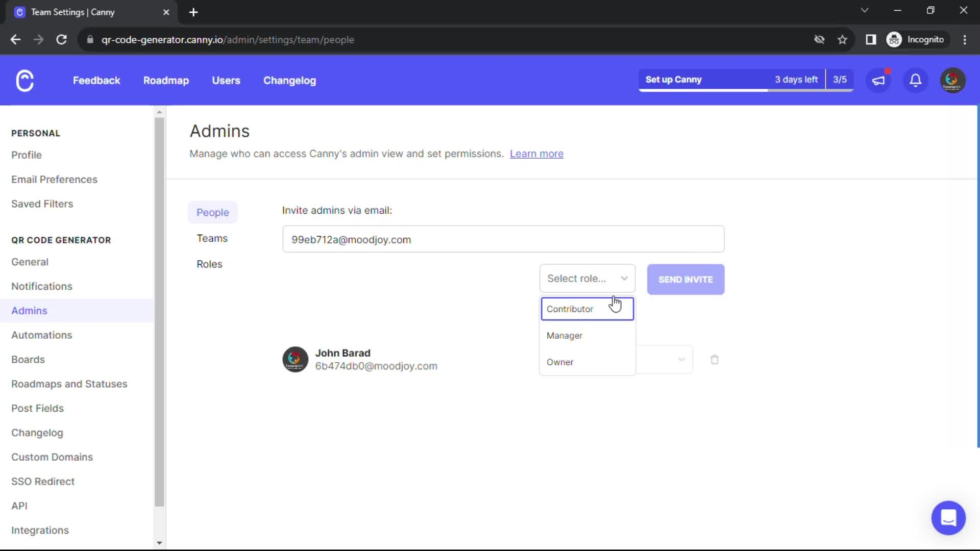This screenshot has height=551, width=980.
Task: Navigate to Automations in sidebar
Action: [x=41, y=334]
